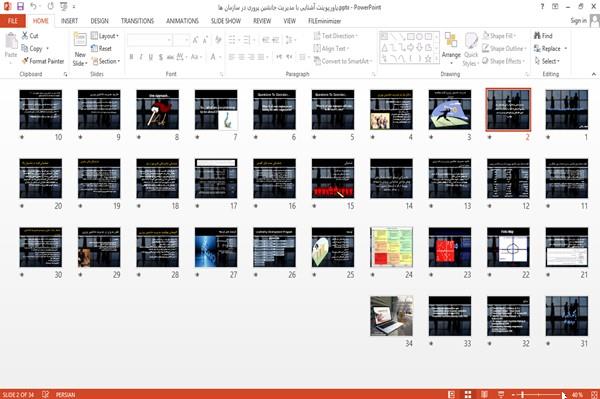
Task: Click the Cut scissors icon
Action: 25,36
